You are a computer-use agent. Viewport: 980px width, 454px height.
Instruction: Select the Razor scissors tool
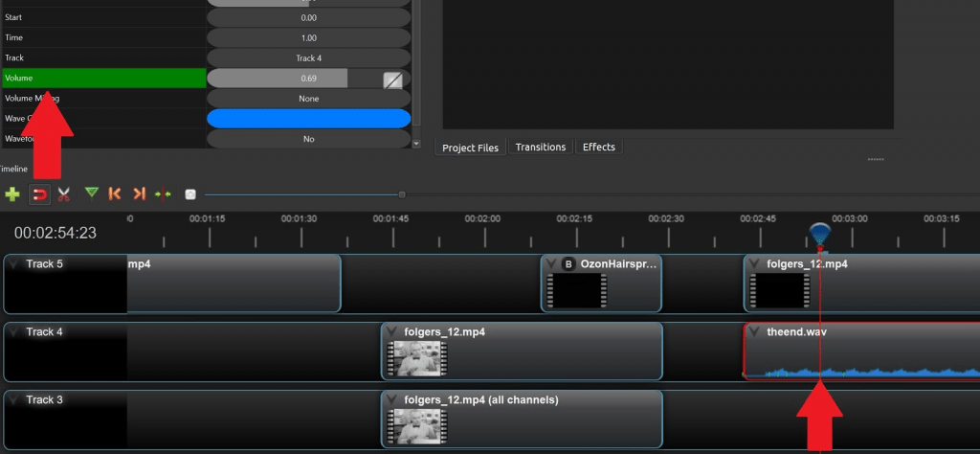(x=63, y=194)
